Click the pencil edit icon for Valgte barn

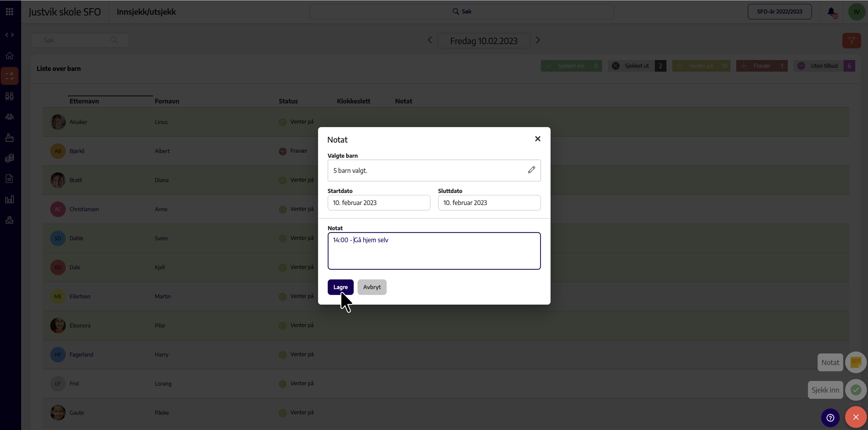tap(531, 170)
